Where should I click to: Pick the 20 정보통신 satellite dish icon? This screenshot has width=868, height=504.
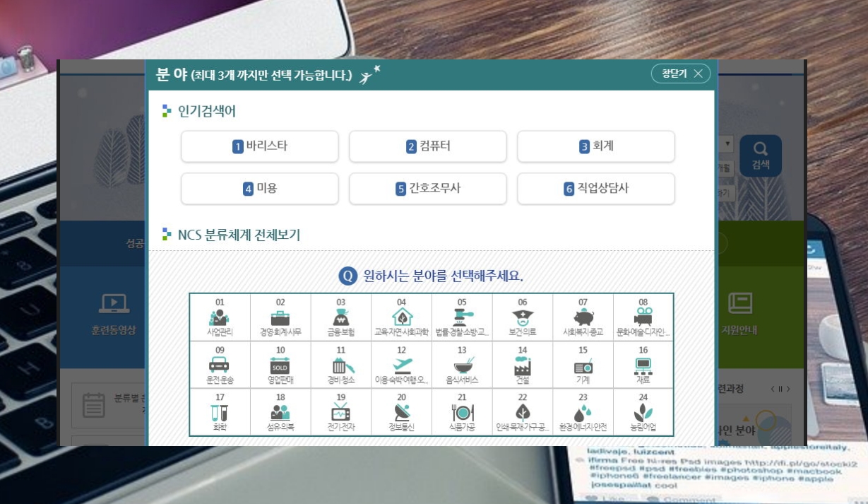[401, 412]
